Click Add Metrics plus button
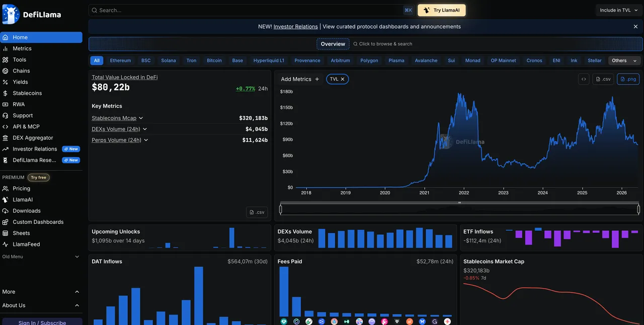 [317, 79]
